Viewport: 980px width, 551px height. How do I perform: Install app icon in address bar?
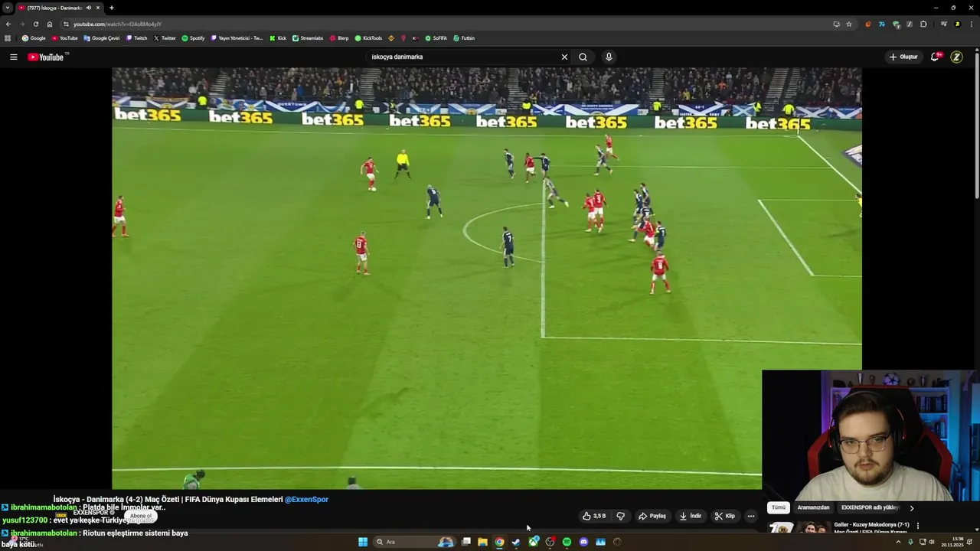tap(836, 24)
